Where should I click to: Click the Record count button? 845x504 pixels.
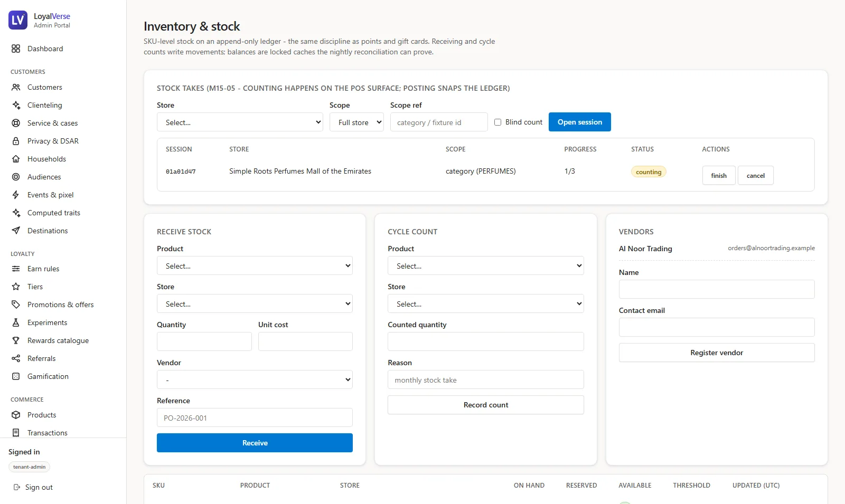click(x=486, y=405)
